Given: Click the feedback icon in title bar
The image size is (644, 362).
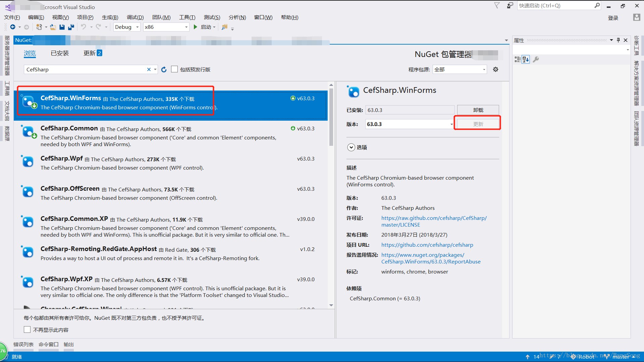Looking at the screenshot, I should 510,5.
